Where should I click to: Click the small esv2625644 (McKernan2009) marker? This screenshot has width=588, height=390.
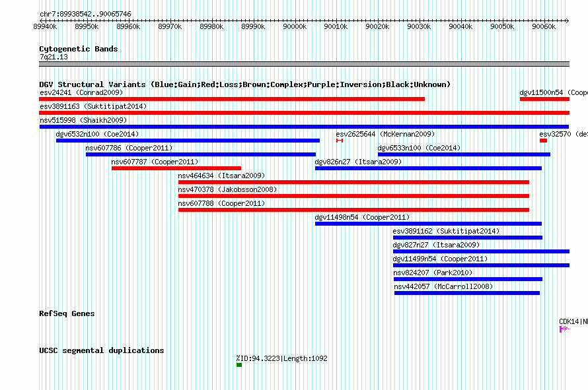[340, 141]
